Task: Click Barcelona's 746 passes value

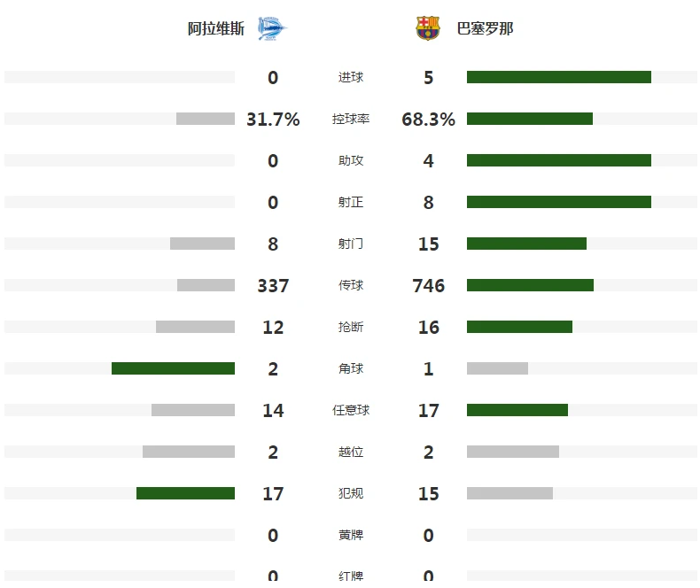Action: [x=429, y=285]
